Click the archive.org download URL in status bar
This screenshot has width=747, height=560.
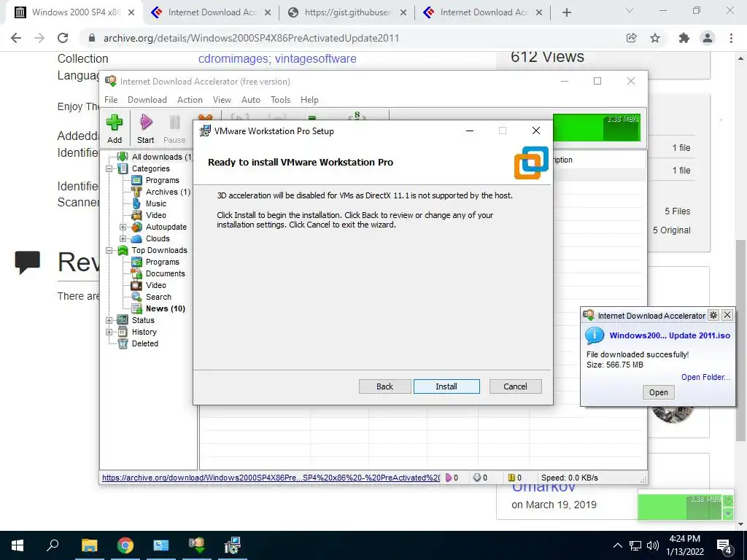coord(271,478)
